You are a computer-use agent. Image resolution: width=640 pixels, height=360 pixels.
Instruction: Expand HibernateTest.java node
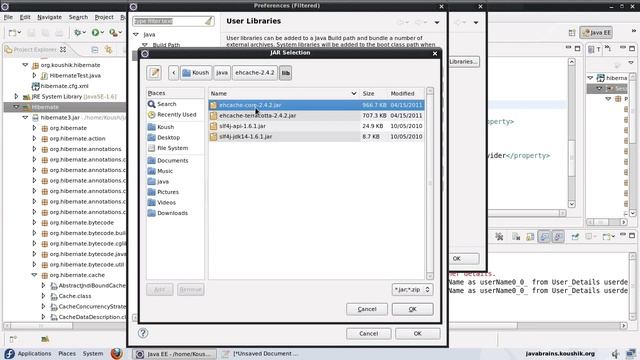34,76
